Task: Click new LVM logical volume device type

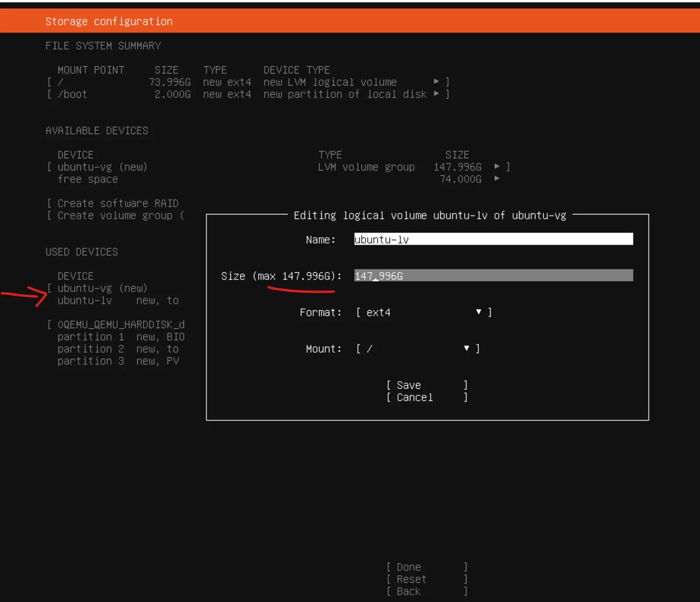Action: pyautogui.click(x=330, y=82)
